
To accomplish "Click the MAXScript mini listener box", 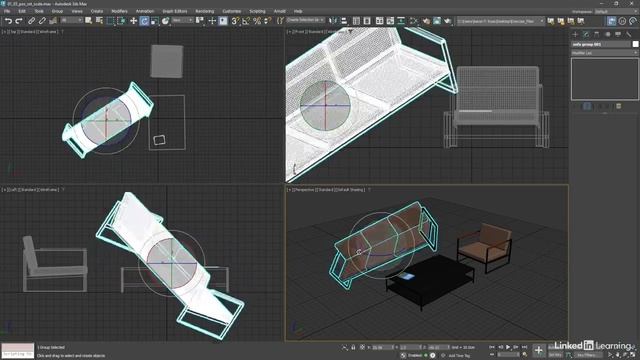I will click(x=18, y=351).
